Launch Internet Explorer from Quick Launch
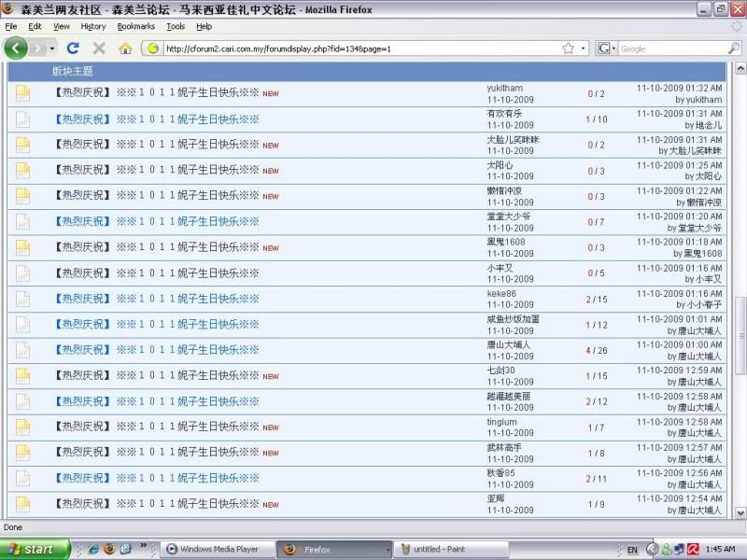Image resolution: width=747 pixels, height=560 pixels. coord(93,549)
